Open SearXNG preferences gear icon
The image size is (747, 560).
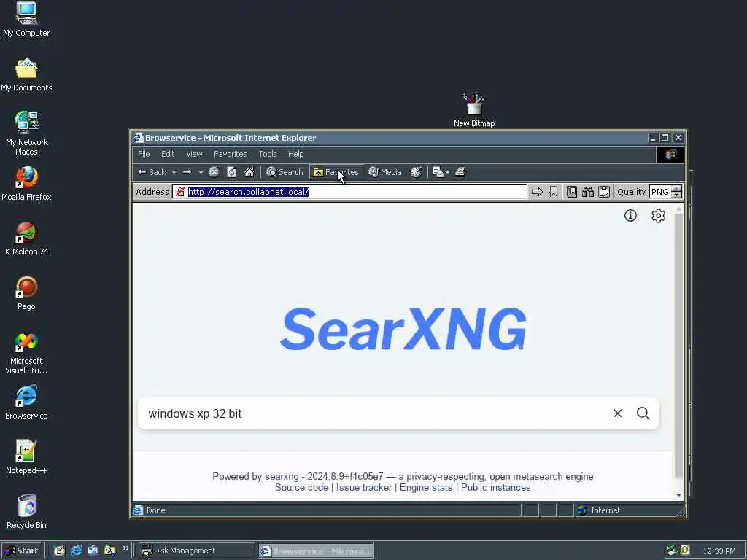[x=659, y=216]
